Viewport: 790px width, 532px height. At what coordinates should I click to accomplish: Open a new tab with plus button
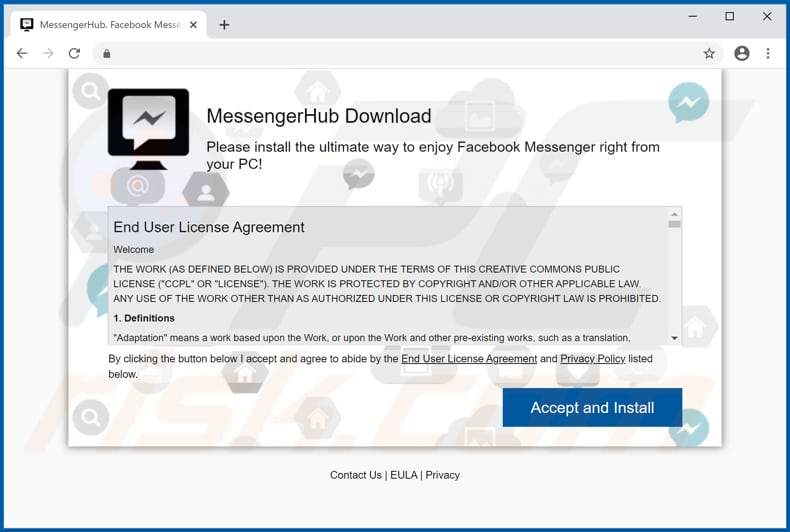point(224,25)
